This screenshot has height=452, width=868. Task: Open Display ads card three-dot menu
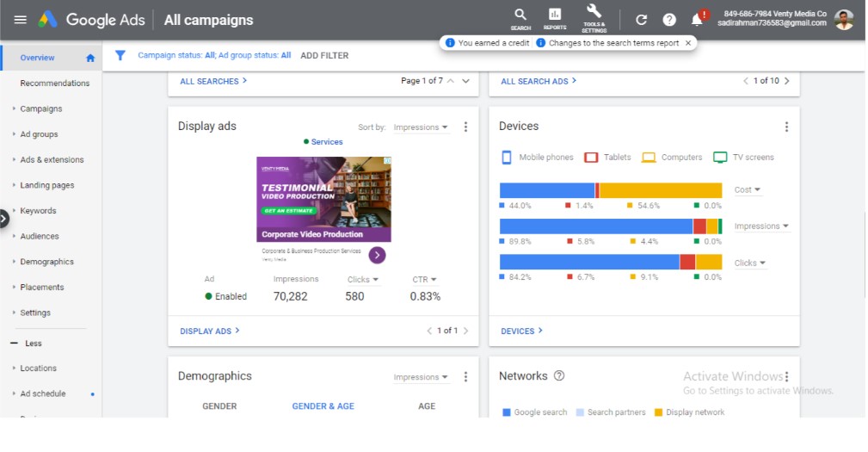tap(465, 127)
